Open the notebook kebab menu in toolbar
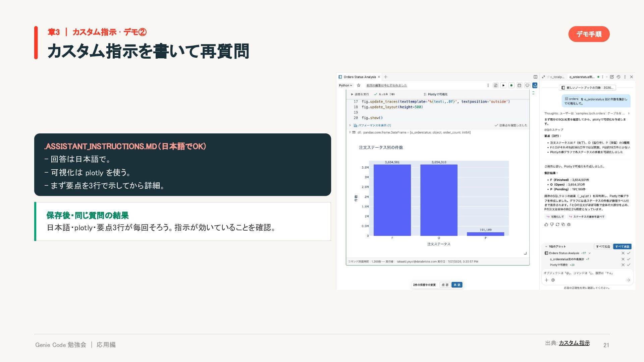Screen dimensions: 644x362 [x=488, y=85]
